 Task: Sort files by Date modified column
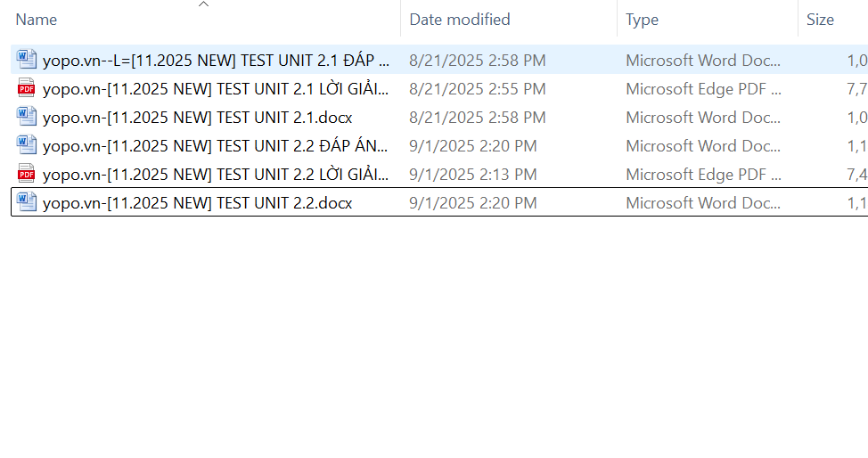pyautogui.click(x=460, y=20)
